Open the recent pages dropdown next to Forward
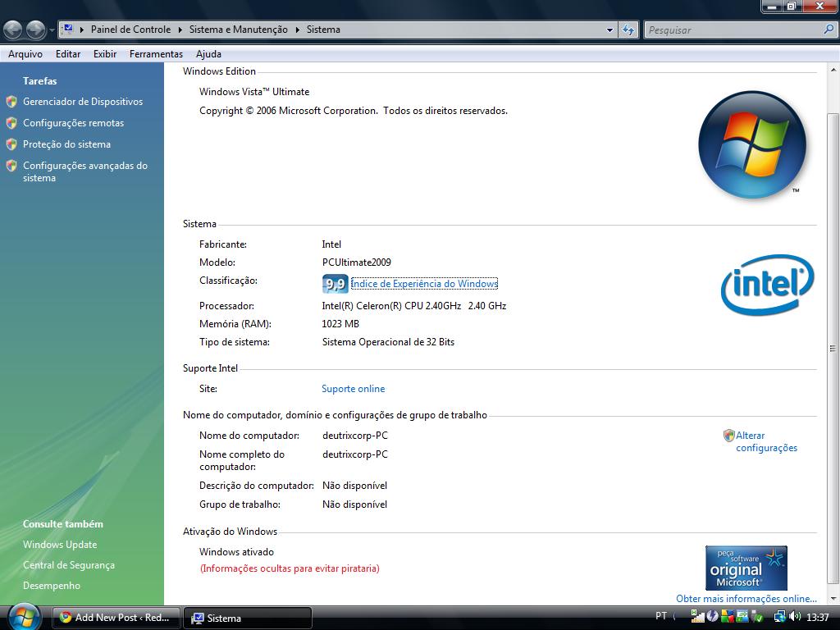 click(x=52, y=30)
